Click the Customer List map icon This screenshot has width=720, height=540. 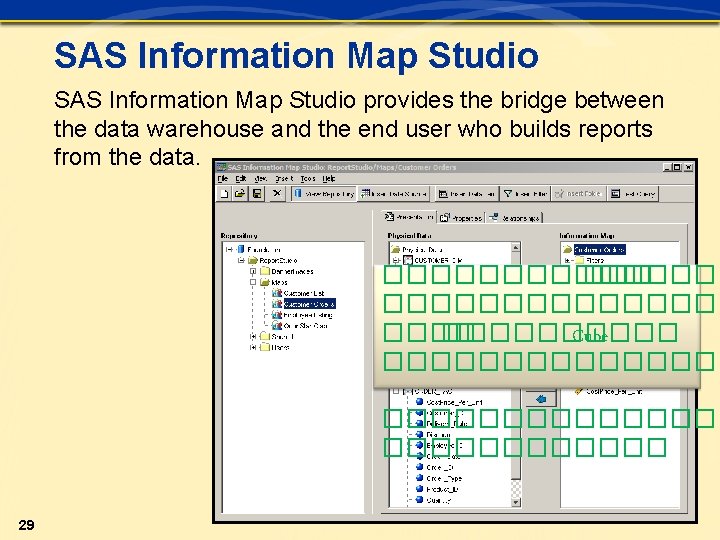pyautogui.click(x=277, y=293)
